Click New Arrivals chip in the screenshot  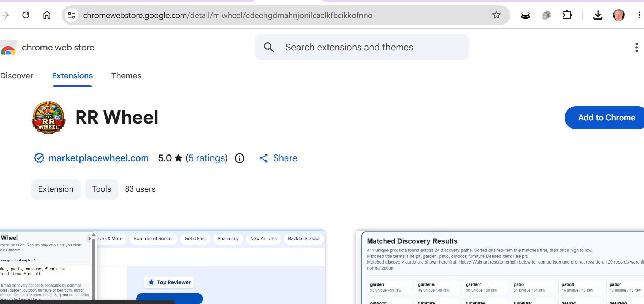(263, 239)
